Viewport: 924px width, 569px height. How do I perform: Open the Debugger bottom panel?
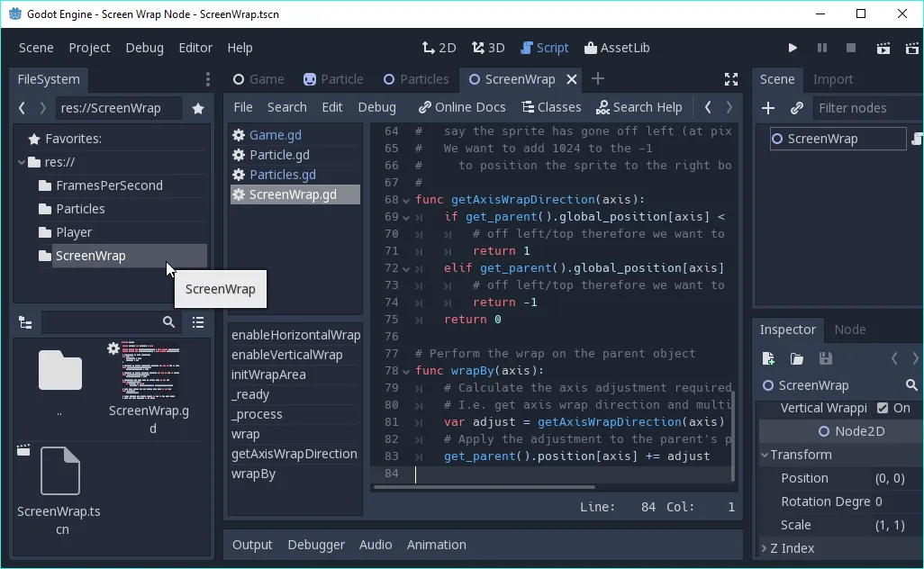click(x=316, y=545)
